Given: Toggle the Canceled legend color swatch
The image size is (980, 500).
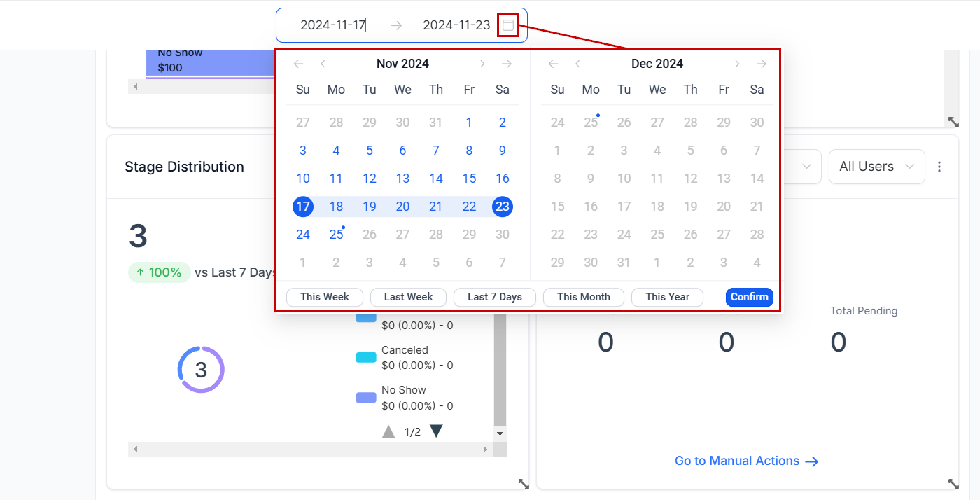Looking at the screenshot, I should (x=366, y=358).
